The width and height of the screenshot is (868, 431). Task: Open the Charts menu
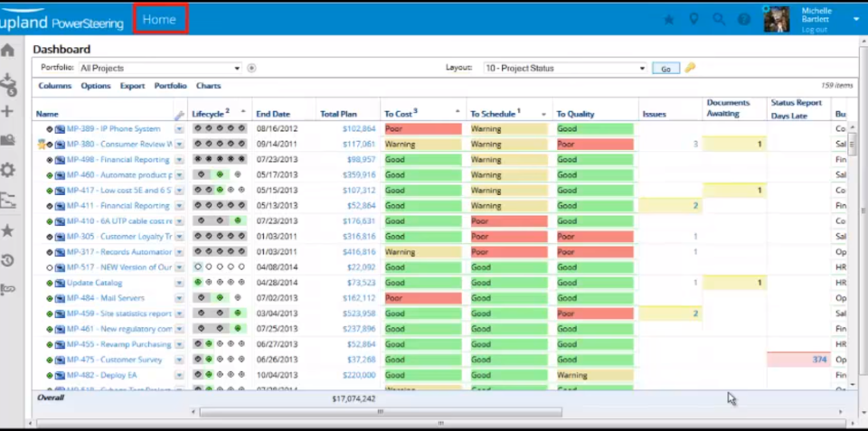tap(208, 86)
